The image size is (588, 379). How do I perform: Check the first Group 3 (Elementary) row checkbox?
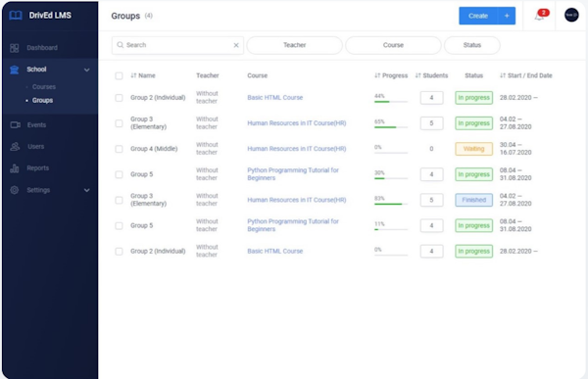119,123
